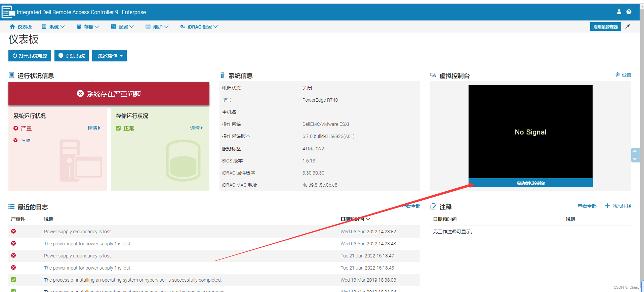The width and height of the screenshot is (644, 292).
Task: Click the scroll up arrow widget at right edge
Action: click(x=635, y=151)
